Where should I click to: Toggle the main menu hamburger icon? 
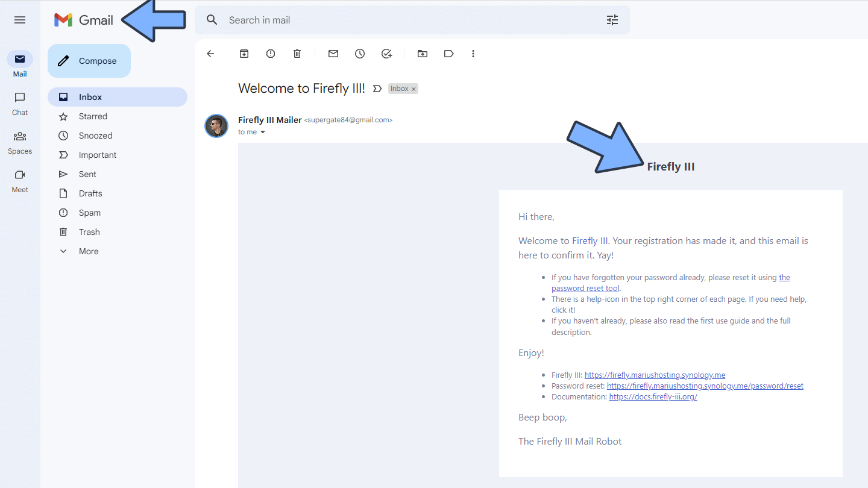[20, 20]
